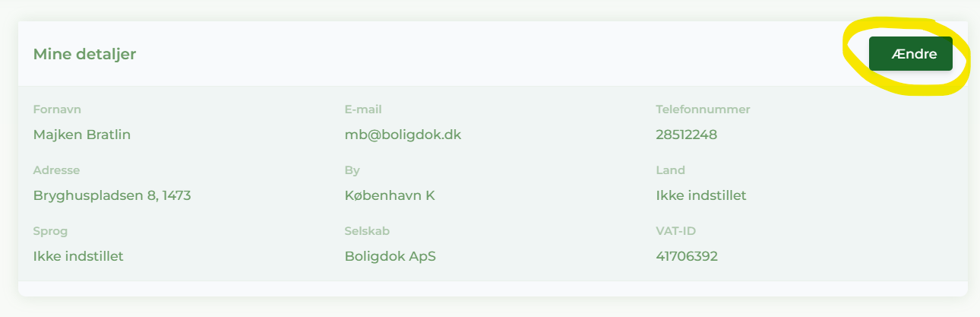Image resolution: width=980 pixels, height=317 pixels.
Task: Click the company name Boligdok ApS
Action: coord(390,256)
